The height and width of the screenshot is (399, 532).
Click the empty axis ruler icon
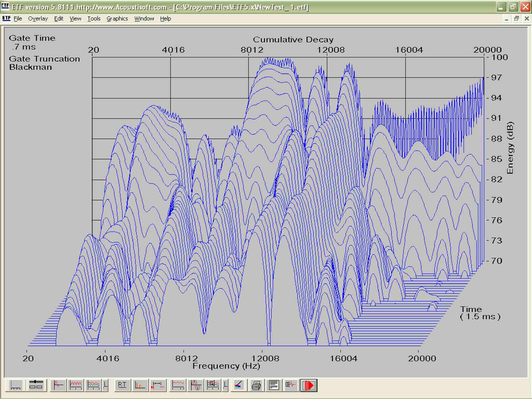15,385
